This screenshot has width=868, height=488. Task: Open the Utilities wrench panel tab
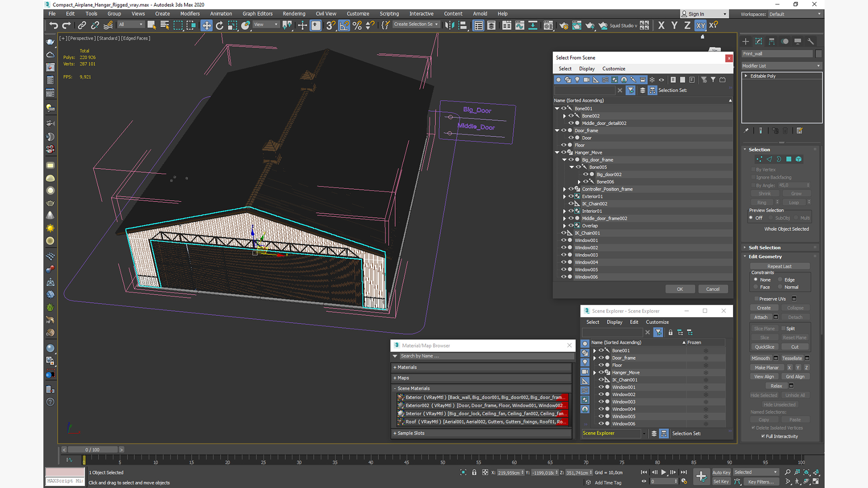[811, 41]
